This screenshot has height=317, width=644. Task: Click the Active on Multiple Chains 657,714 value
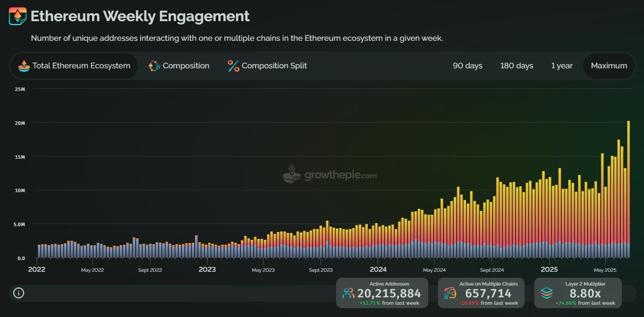point(488,294)
